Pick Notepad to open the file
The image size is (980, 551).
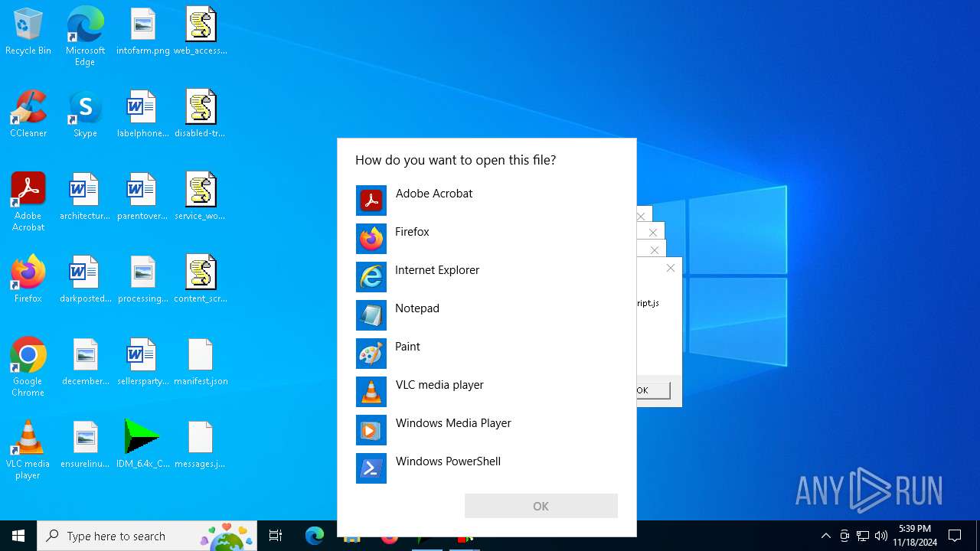pyautogui.click(x=486, y=315)
